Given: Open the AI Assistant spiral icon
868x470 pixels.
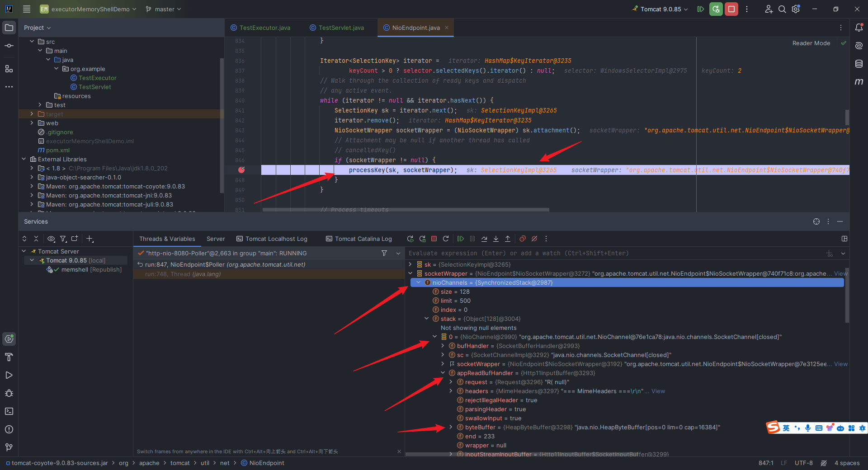Looking at the screenshot, I should 859,46.
